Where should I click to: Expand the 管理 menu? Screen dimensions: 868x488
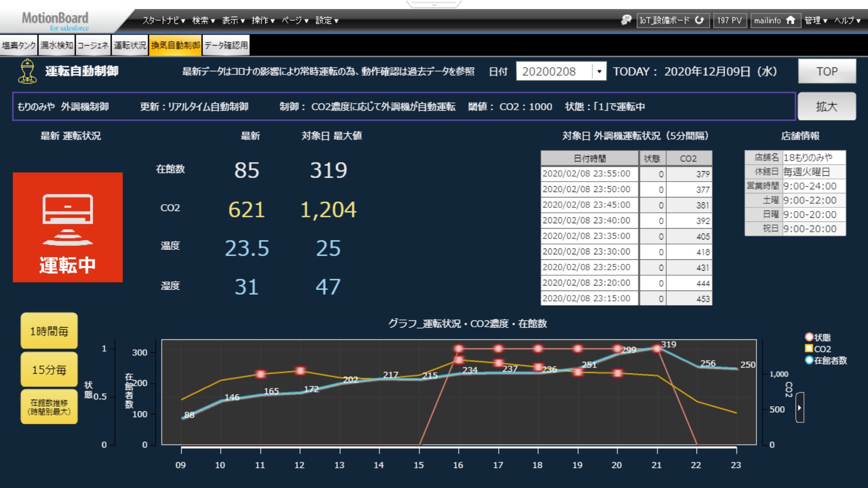[815, 20]
